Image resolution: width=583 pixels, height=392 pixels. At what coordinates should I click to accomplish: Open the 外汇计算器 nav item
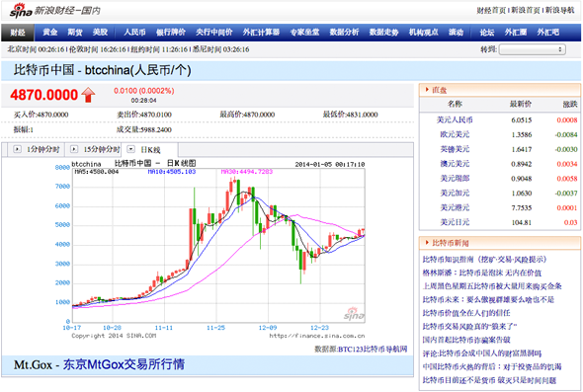coord(262,33)
